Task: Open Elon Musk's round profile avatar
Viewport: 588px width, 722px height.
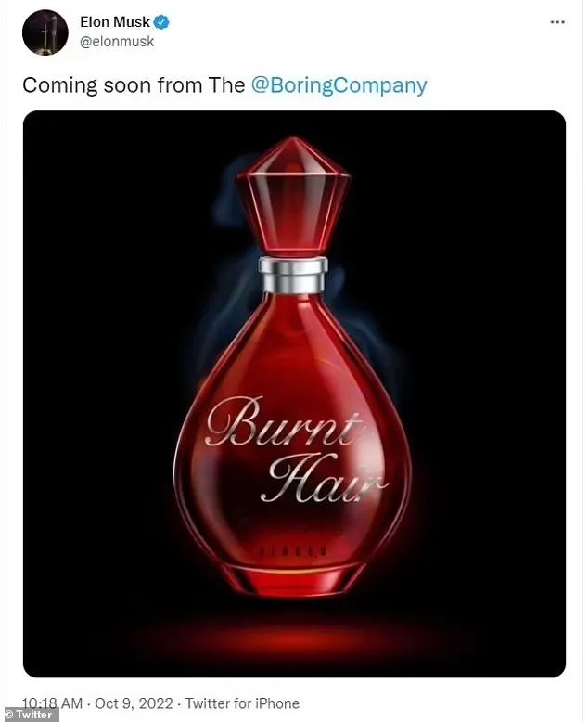Action: pos(45,32)
